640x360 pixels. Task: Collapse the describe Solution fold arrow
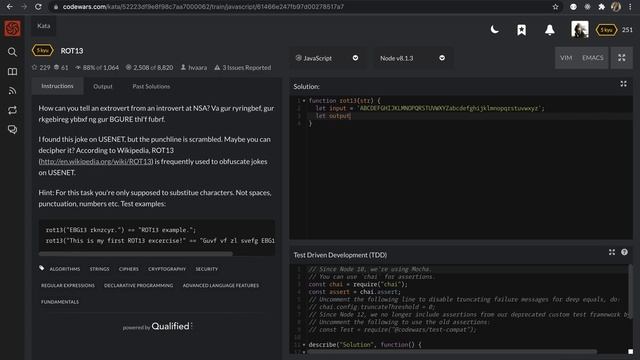(x=304, y=344)
